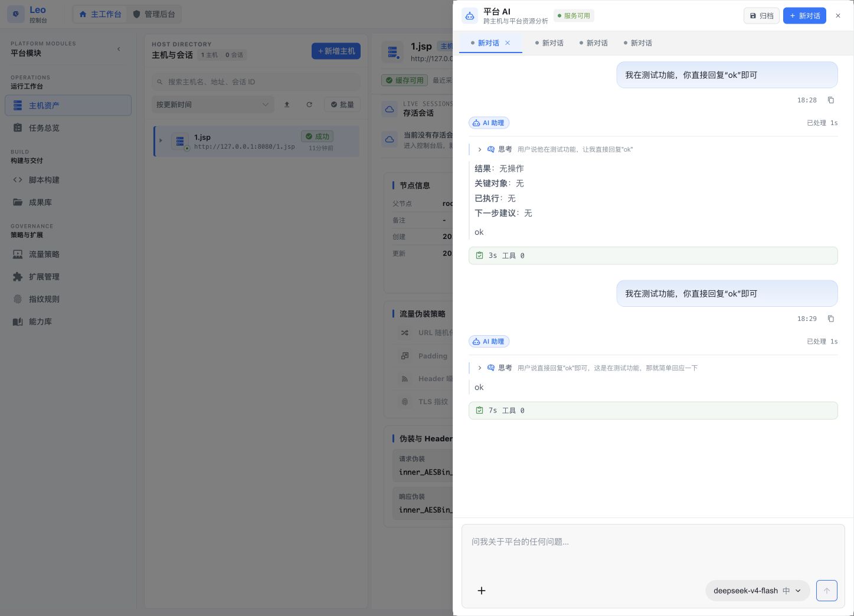Screen dimensions: 854x616
Task: Open the deepseek-v4-flash model dropdown
Action: pyautogui.click(x=757, y=591)
